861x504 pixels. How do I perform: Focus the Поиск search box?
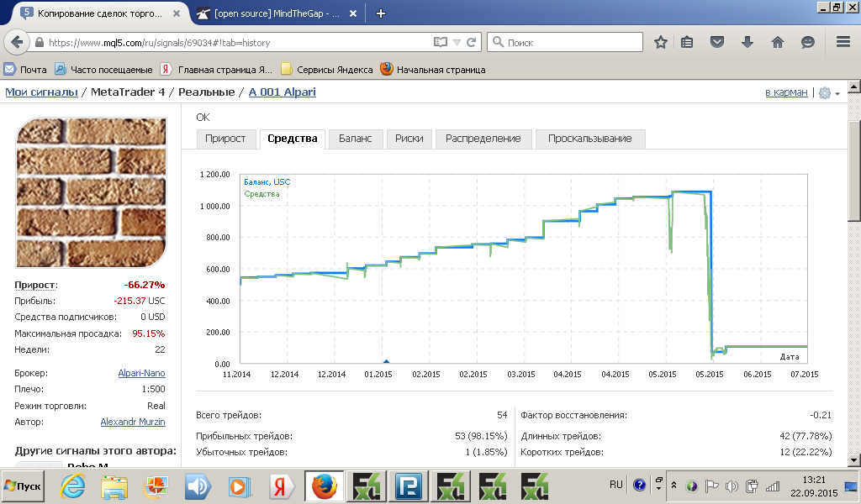[x=566, y=42]
